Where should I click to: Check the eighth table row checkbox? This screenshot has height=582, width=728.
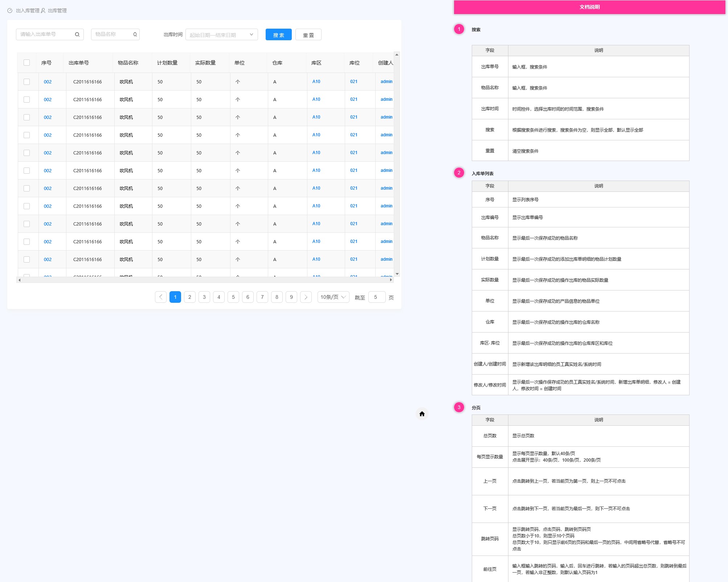point(26,206)
